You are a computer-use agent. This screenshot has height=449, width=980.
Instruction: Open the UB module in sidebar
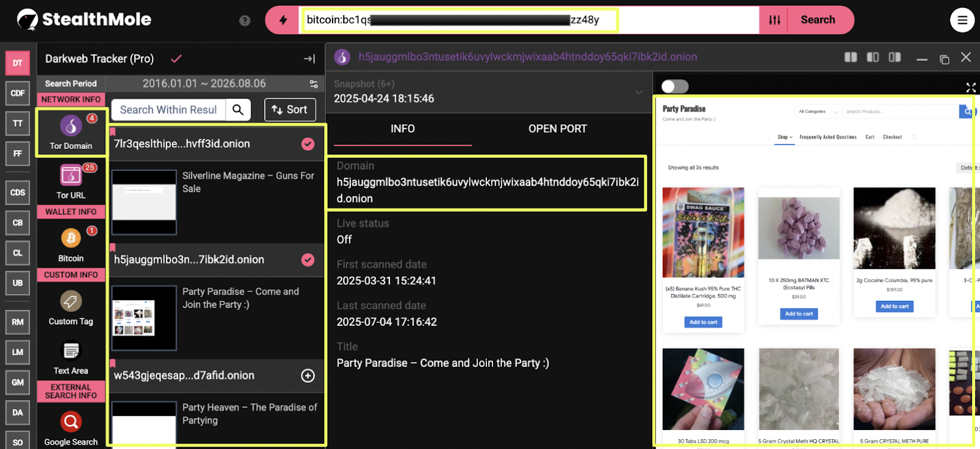pyautogui.click(x=18, y=283)
